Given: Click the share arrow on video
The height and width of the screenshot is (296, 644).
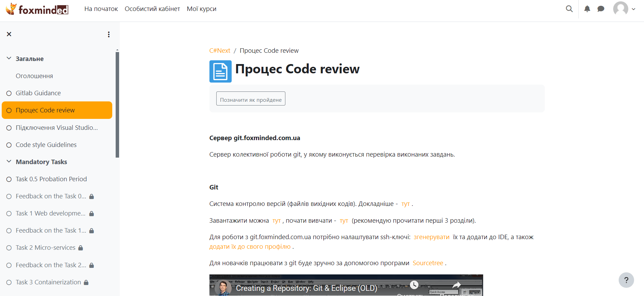Looking at the screenshot, I should (x=456, y=285).
